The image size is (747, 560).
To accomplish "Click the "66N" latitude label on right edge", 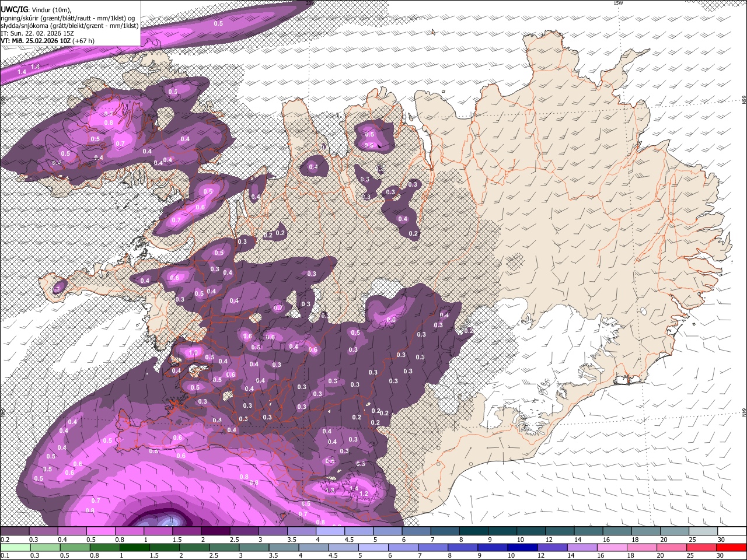I will (744, 101).
